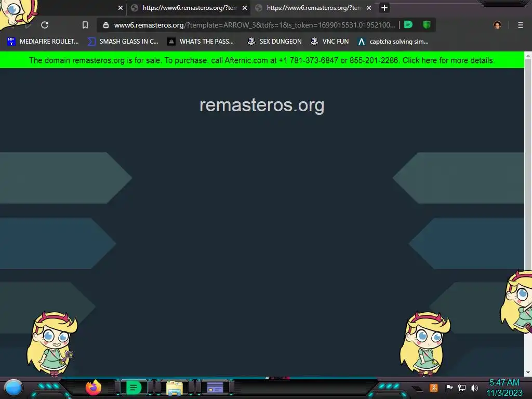
Task: Reload the page with the refresh icon
Action: click(45, 25)
